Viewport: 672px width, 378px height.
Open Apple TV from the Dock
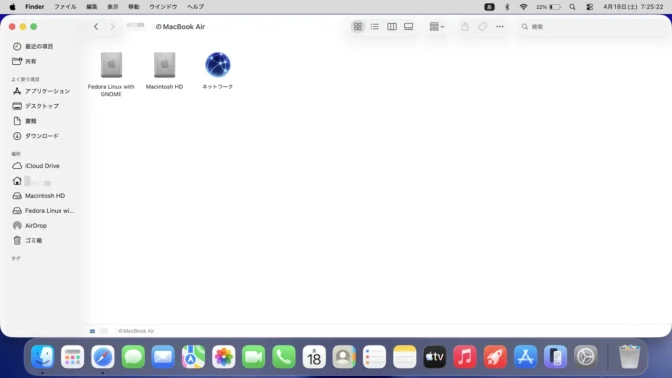[435, 357]
